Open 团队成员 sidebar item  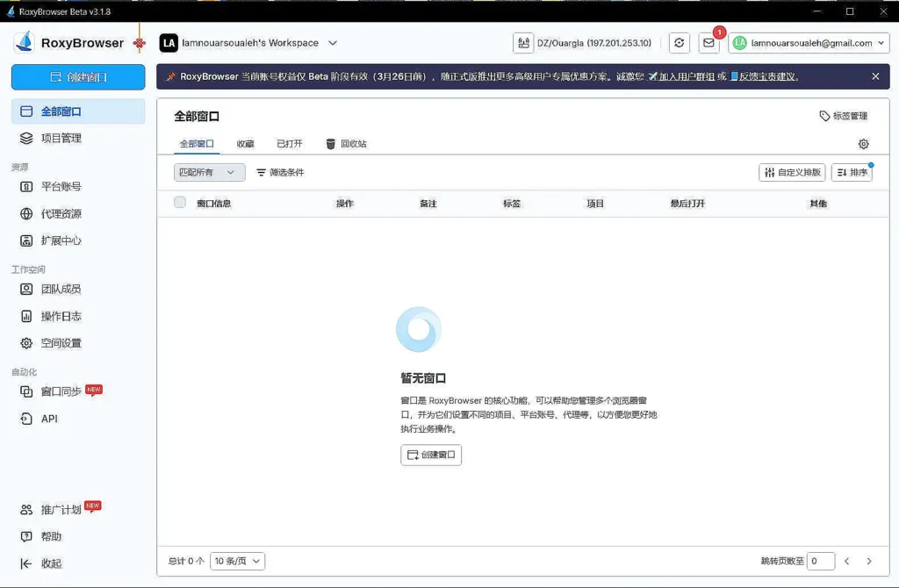coord(78,289)
